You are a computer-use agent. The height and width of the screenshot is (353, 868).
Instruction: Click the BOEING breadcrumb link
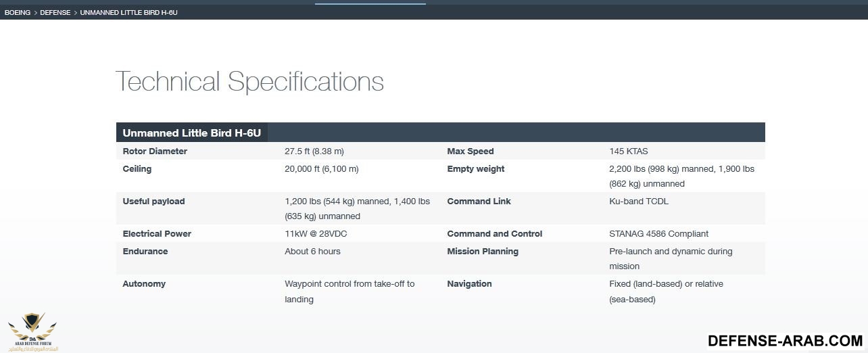pos(18,13)
